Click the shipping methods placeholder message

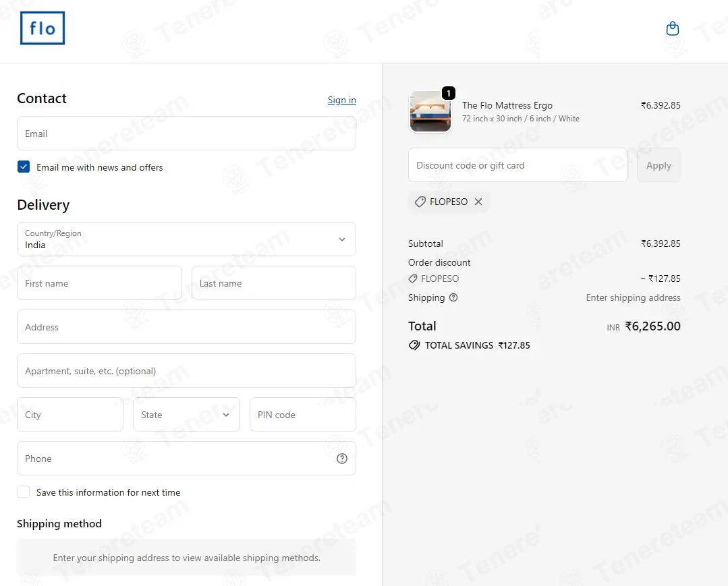tap(187, 558)
